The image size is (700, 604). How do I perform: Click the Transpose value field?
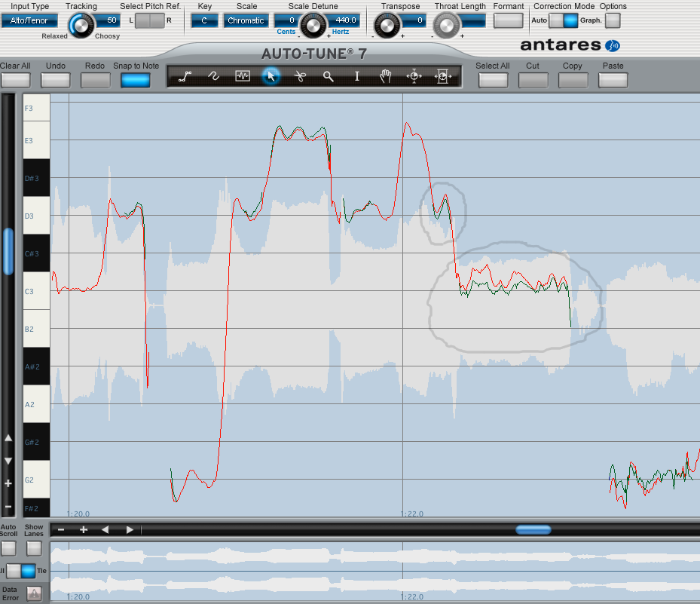(x=412, y=20)
